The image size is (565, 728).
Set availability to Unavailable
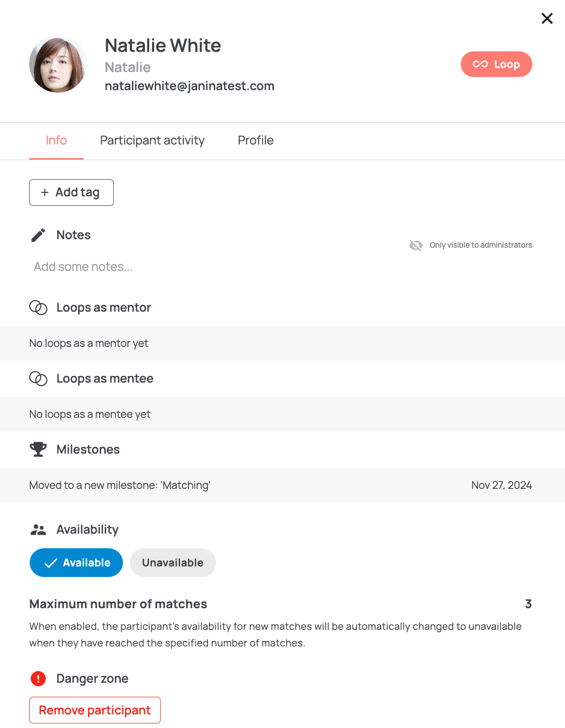coord(173,562)
